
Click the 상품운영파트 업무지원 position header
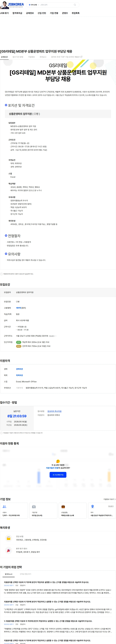tap(58, 114)
